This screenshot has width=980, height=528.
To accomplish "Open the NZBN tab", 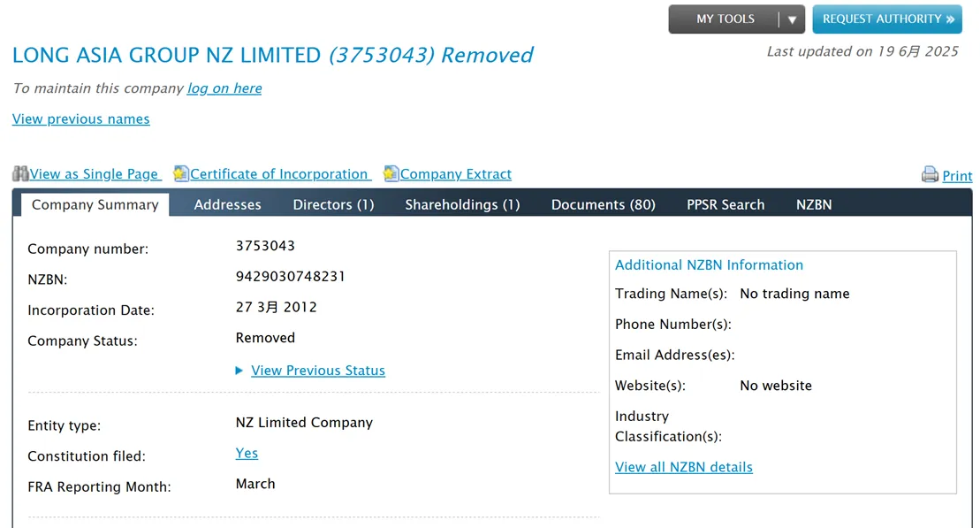I will pyautogui.click(x=814, y=204).
